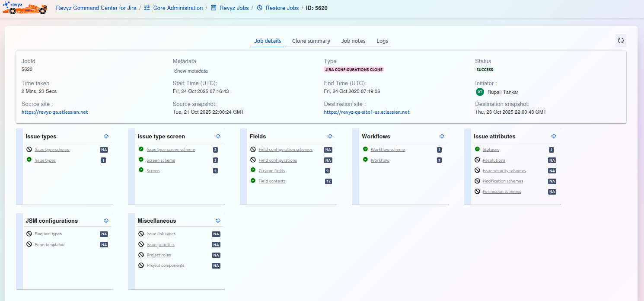Click download icon on Issue attributes card

[x=554, y=136]
